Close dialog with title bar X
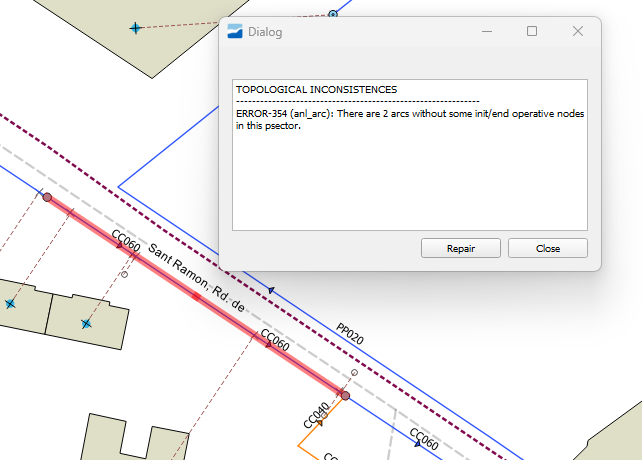The width and height of the screenshot is (642, 460). point(577,32)
